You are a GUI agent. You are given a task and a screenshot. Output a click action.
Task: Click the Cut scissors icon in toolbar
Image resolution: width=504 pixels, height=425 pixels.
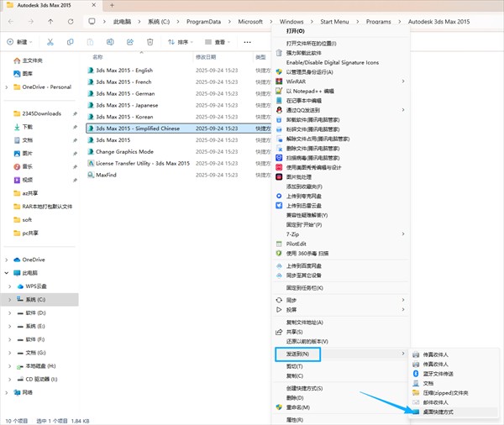coord(50,41)
